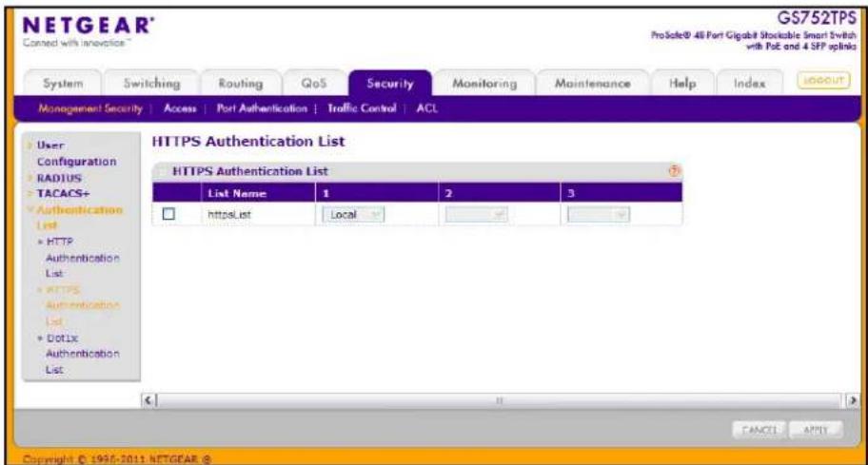Click the horizontal scrollbar thumb

499,399
